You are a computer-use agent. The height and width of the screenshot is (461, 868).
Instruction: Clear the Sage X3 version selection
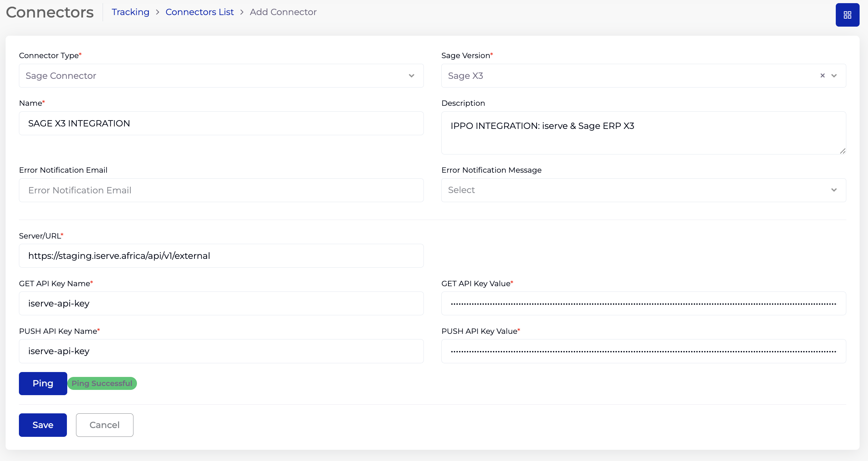[x=822, y=76]
